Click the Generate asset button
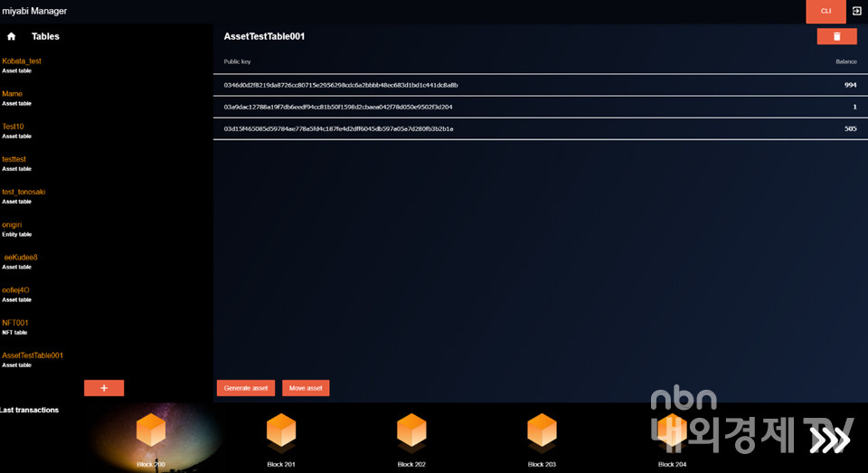Screen dimensions: 868x473 [x=246, y=388]
